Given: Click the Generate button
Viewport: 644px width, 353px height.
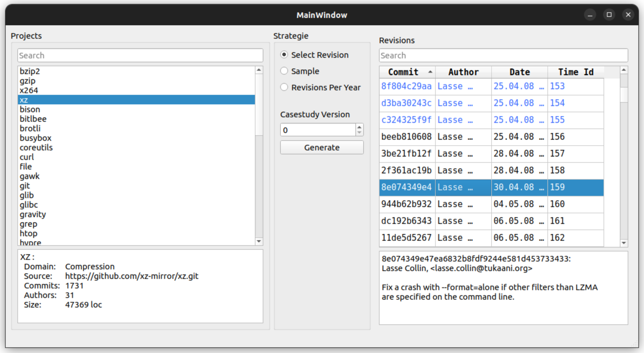Looking at the screenshot, I should tap(322, 147).
